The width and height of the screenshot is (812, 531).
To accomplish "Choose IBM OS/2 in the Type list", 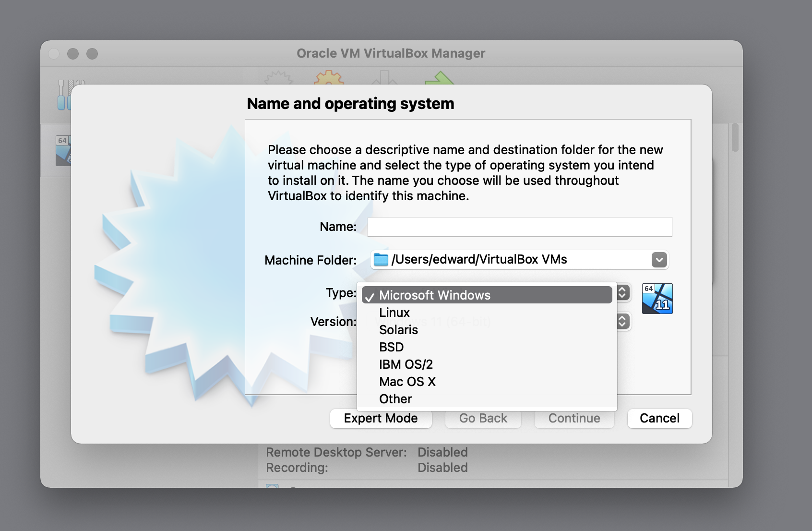I will (x=487, y=364).
